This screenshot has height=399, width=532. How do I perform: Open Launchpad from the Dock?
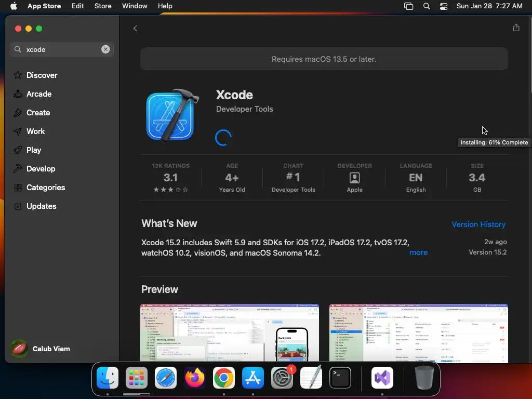tap(137, 378)
